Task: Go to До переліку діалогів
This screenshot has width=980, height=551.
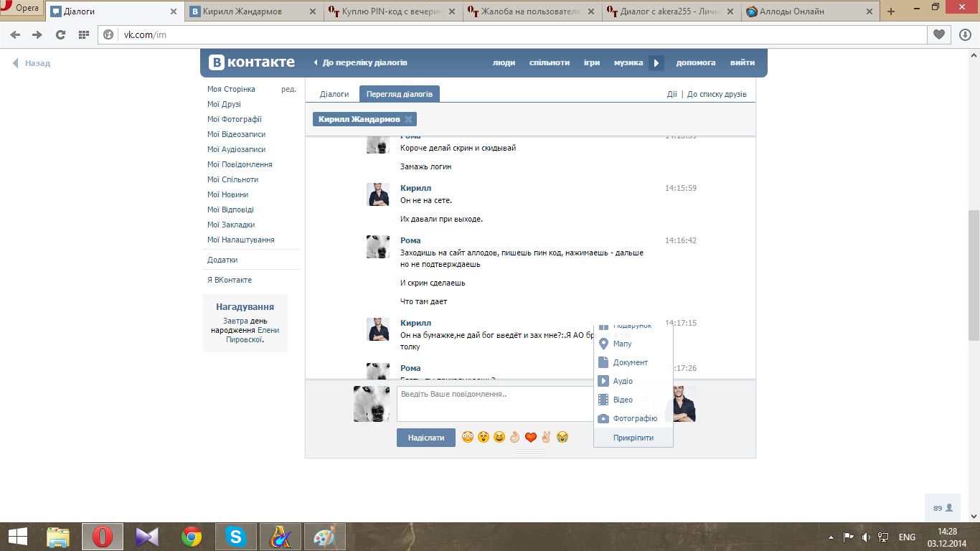Action: 361,62
